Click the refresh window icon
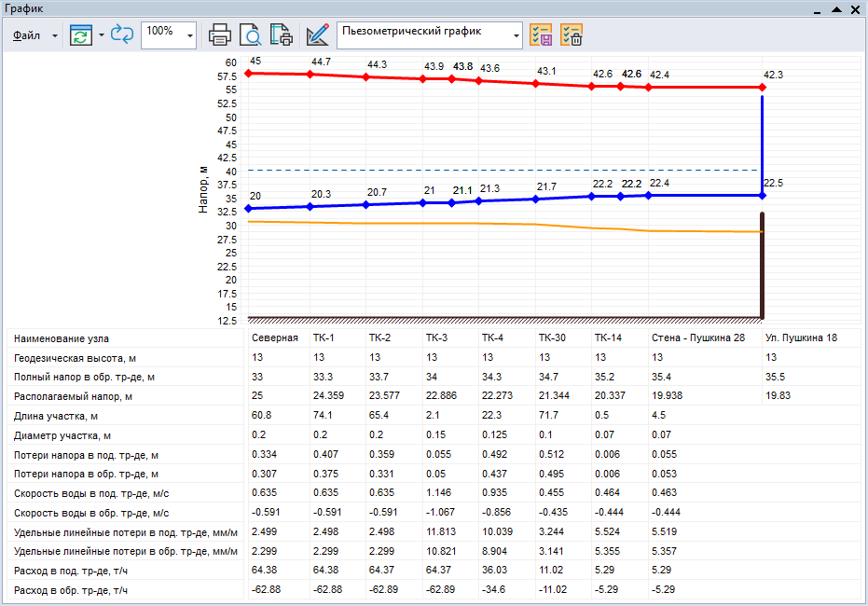The width and height of the screenshot is (868, 606). 81,36
